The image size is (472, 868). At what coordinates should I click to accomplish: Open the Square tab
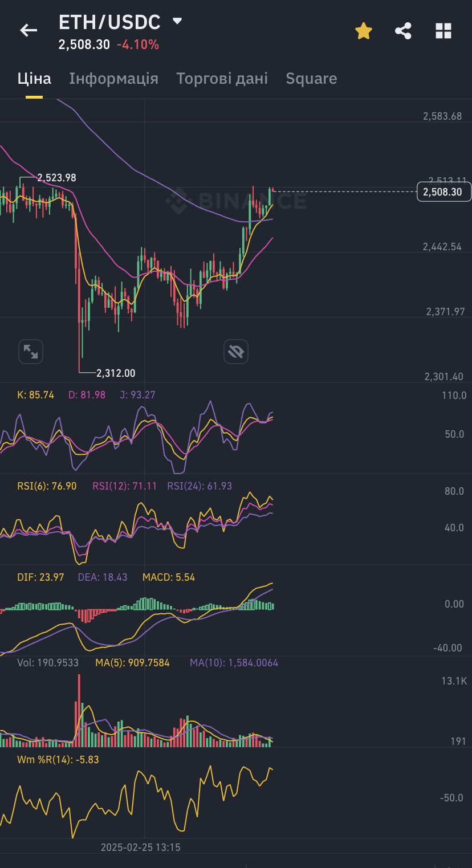click(311, 79)
